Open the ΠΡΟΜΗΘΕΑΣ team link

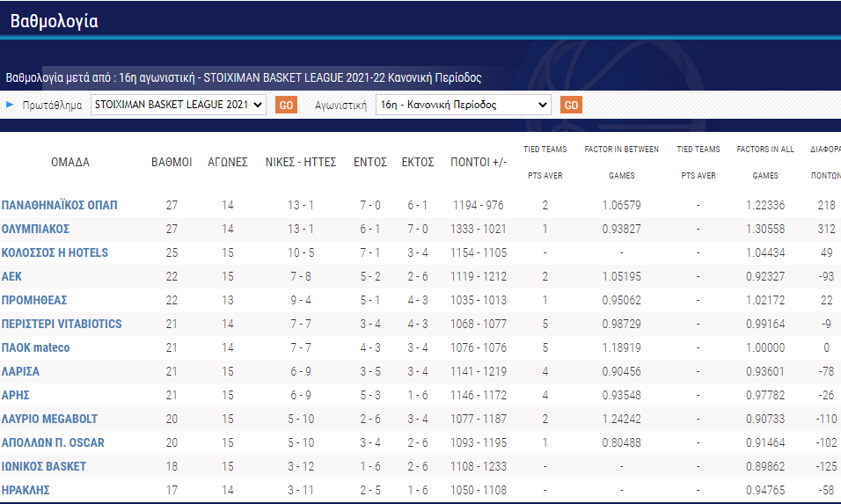34,300
